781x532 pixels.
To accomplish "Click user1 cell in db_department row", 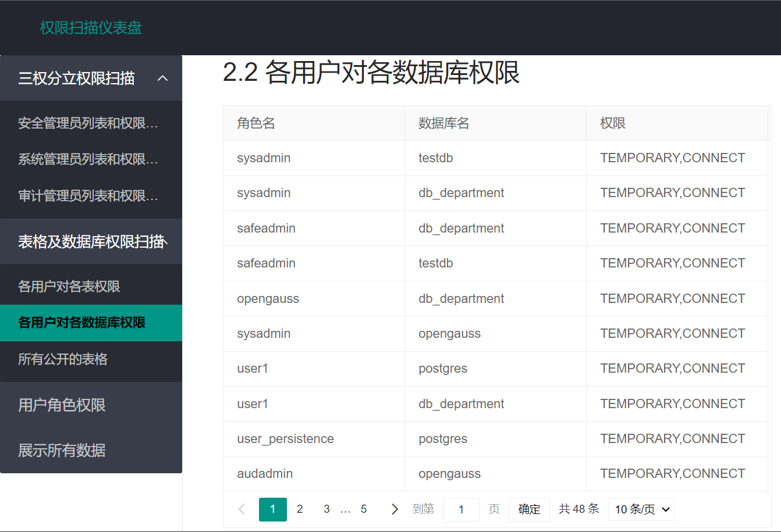I will click(x=314, y=404).
